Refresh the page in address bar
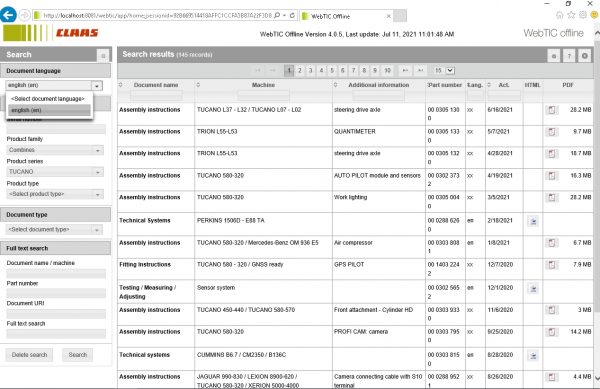 click(292, 15)
